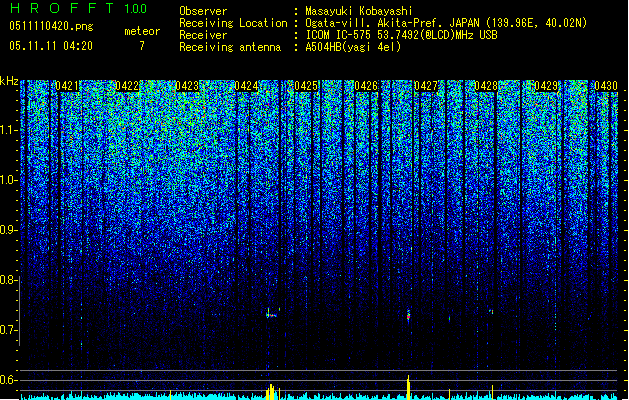Click the yellow power spike cluster after 0424
This screenshot has width=629, height=400.
(x=272, y=392)
